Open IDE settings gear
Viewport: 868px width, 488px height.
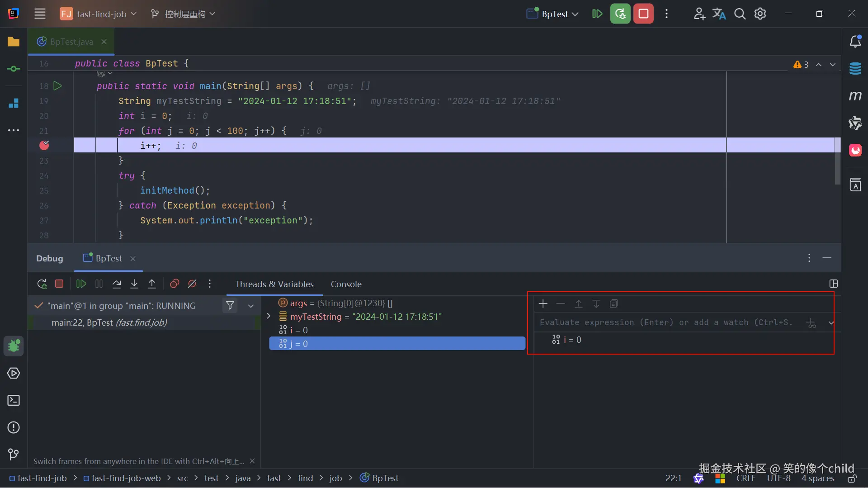(760, 14)
